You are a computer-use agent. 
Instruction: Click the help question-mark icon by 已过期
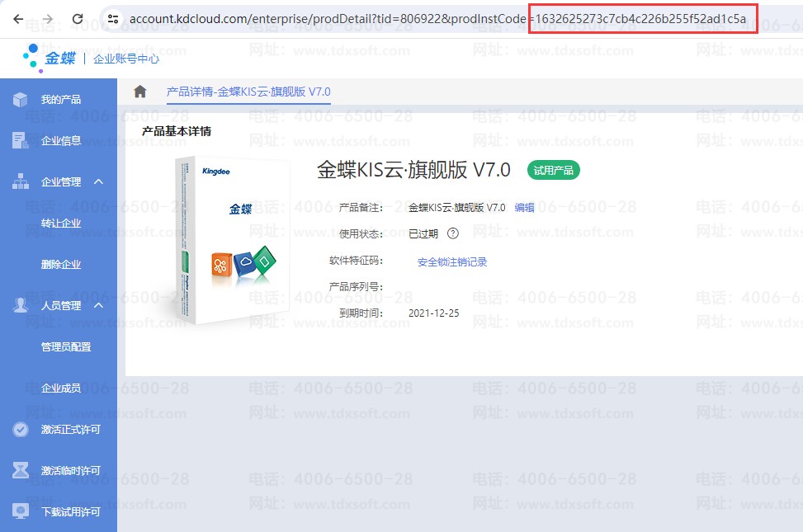tap(453, 233)
